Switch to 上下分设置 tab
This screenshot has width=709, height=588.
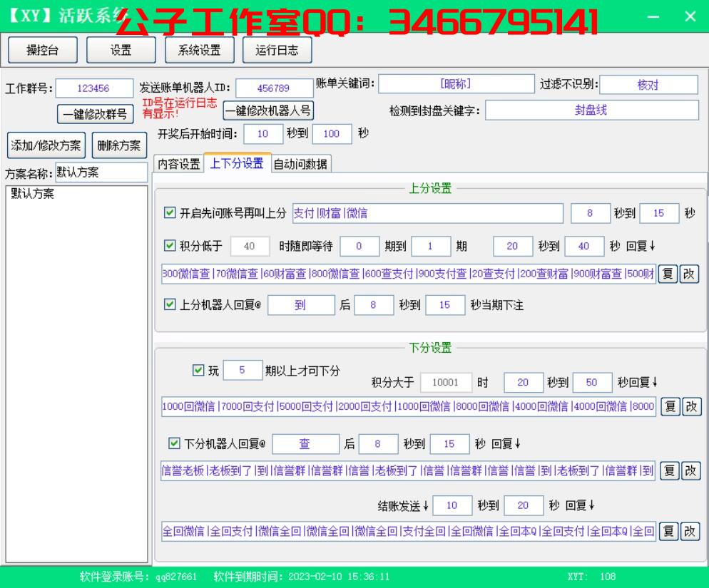[x=237, y=163]
